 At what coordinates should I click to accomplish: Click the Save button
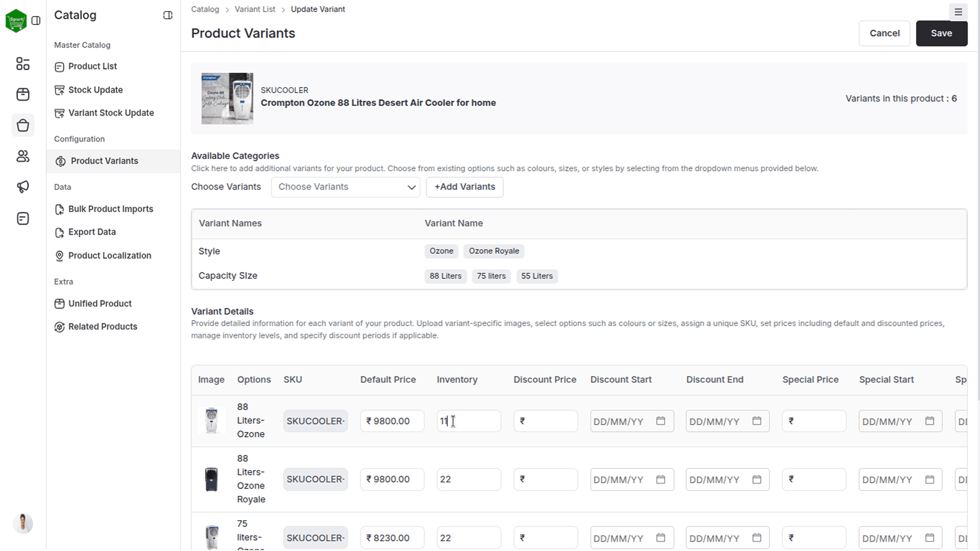pos(941,33)
